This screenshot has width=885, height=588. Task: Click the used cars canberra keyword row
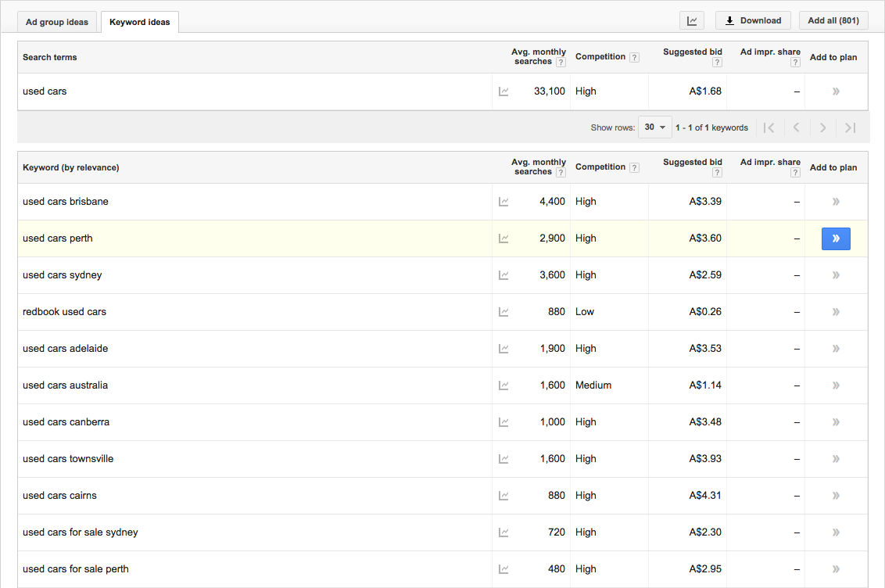66,422
